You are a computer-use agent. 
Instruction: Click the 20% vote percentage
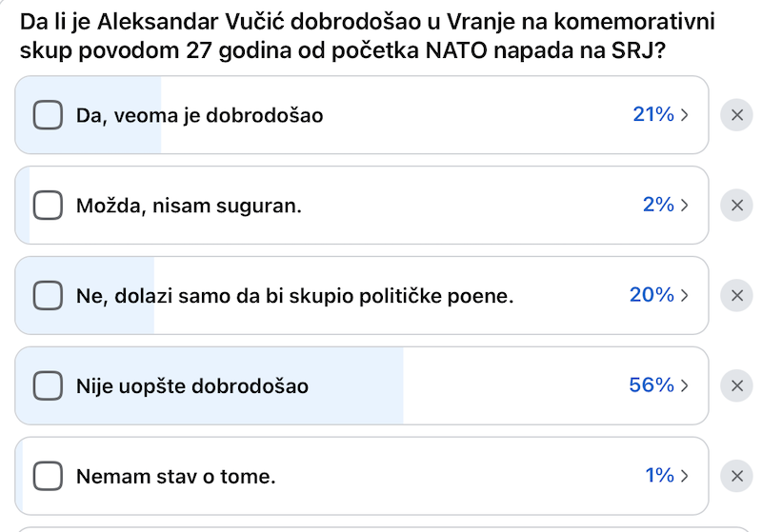(652, 295)
